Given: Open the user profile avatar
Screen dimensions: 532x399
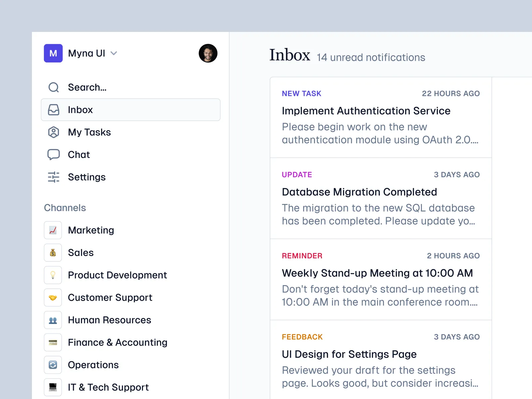Looking at the screenshot, I should [x=208, y=53].
